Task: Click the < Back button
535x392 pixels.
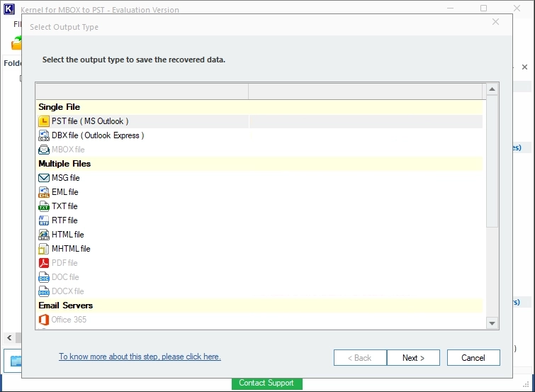Action: coord(360,357)
